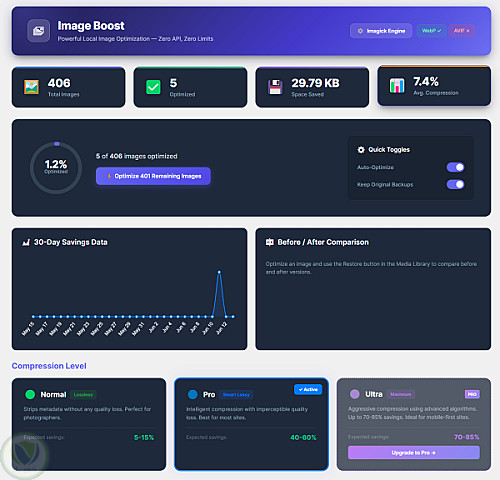Click the WebP support badge
The height and width of the screenshot is (480, 500).
pos(431,31)
